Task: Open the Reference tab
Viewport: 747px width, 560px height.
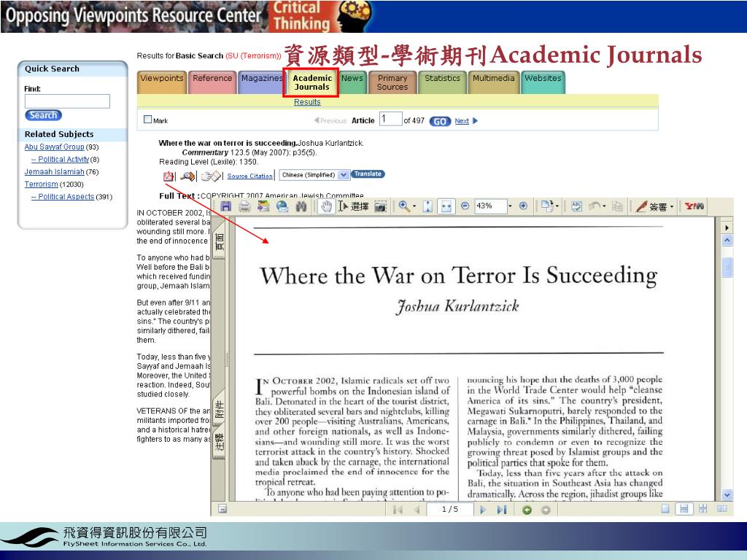Action: pyautogui.click(x=212, y=82)
